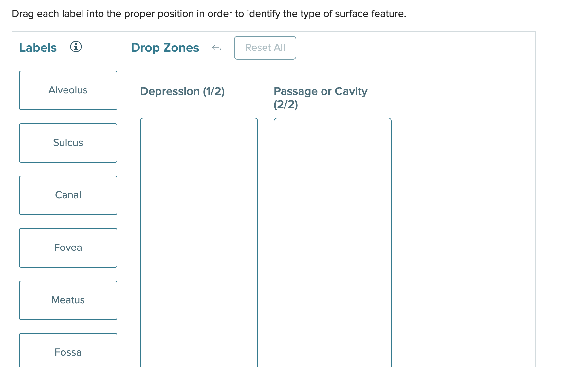The height and width of the screenshot is (377, 588).
Task: Select the Alveolus label
Action: (x=68, y=90)
